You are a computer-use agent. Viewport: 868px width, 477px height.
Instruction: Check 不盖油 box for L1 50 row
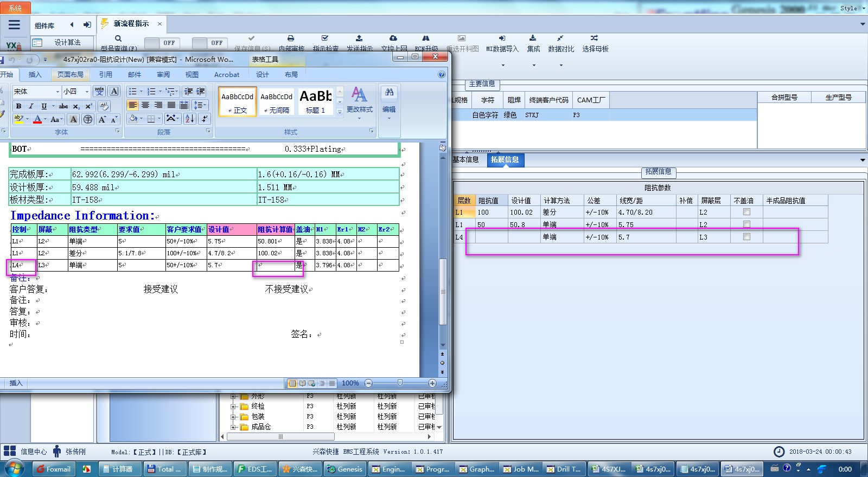746,224
